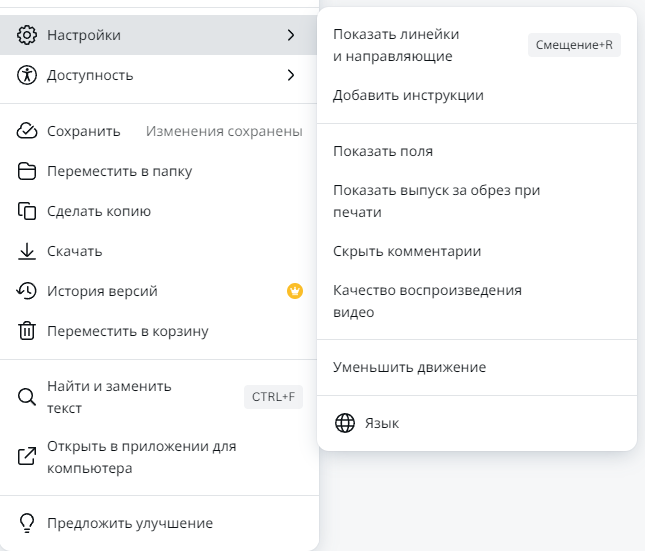Toggle Скрыть комментарии option
645x551 pixels.
click(x=407, y=251)
